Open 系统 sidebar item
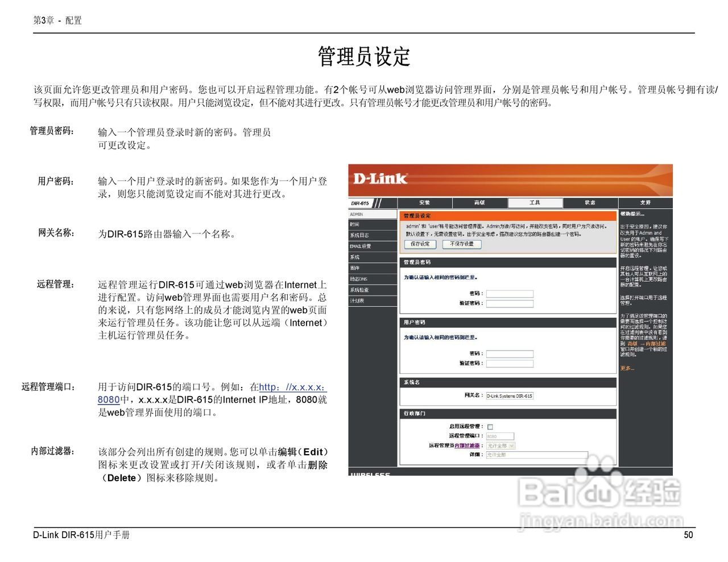The height and width of the screenshot is (562, 728). [x=373, y=257]
